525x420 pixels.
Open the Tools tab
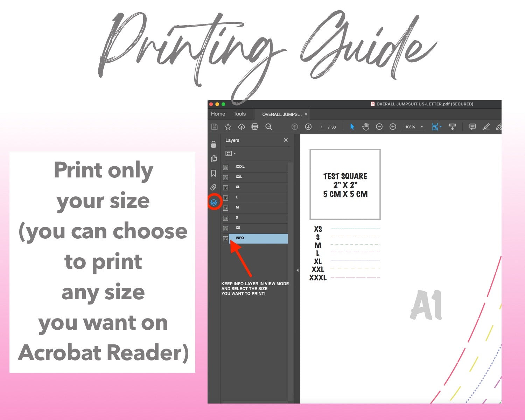(239, 114)
